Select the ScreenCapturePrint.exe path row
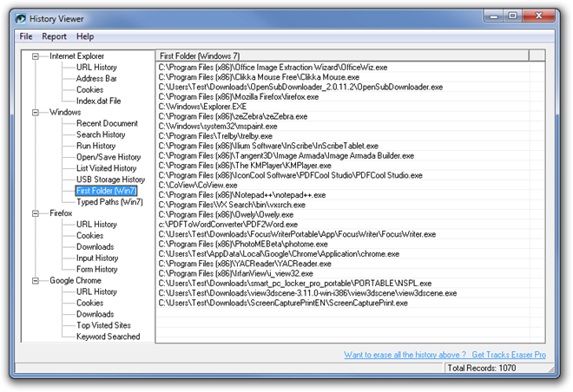 [x=343, y=304]
